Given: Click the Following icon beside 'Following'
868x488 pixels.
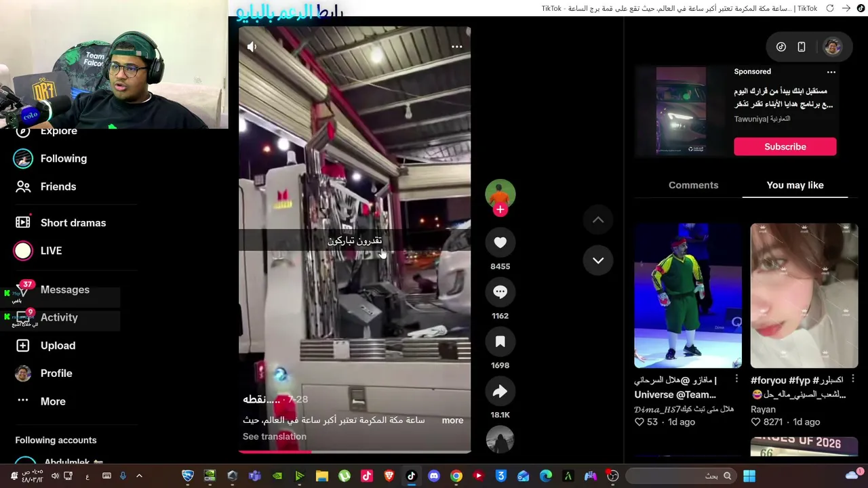Looking at the screenshot, I should (x=23, y=159).
